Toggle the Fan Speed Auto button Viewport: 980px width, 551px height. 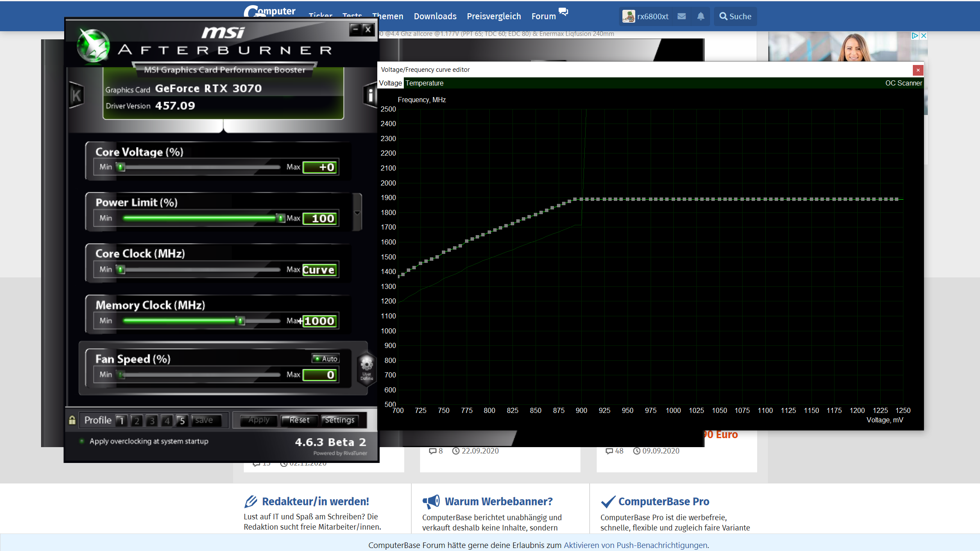pyautogui.click(x=326, y=359)
